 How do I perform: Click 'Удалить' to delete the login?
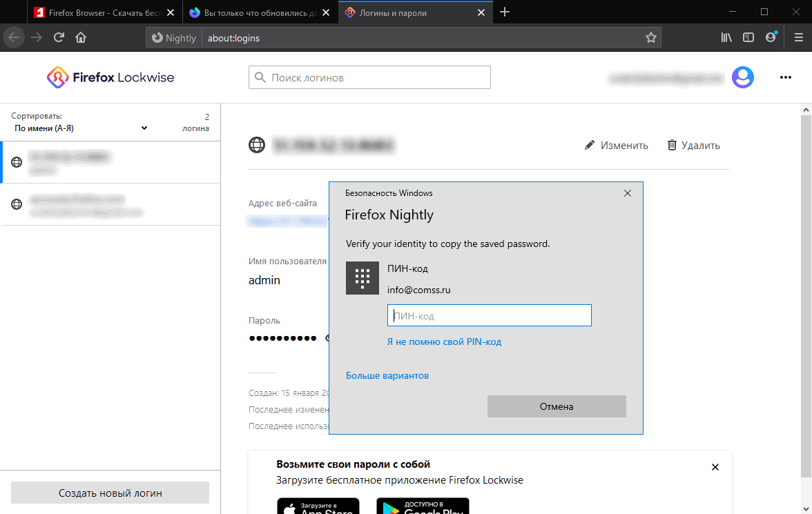point(693,146)
